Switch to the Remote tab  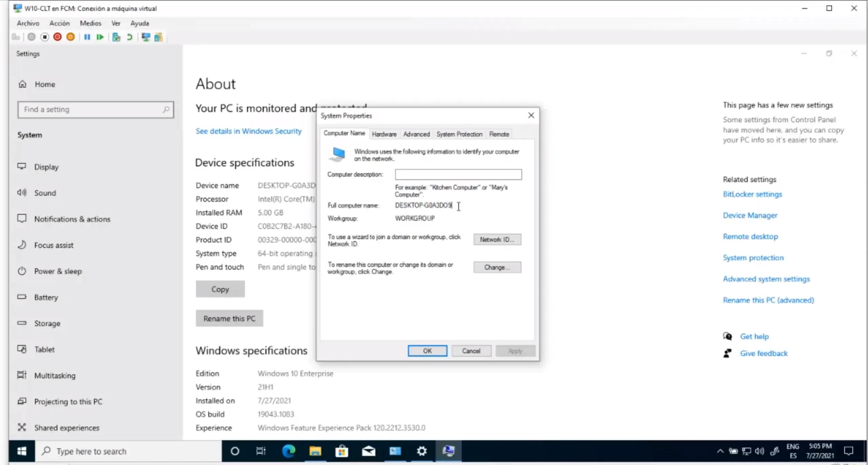click(499, 134)
